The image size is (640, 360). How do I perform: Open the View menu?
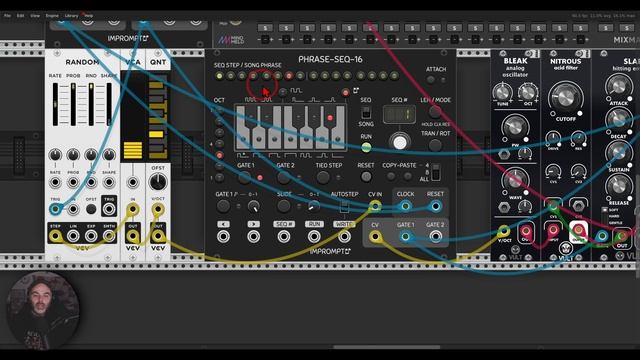click(35, 16)
